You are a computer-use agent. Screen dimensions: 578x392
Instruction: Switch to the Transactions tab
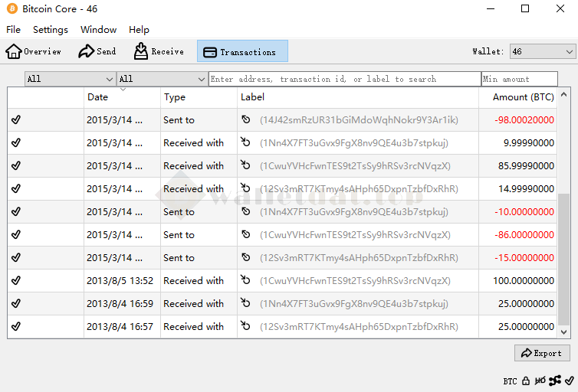[x=242, y=51]
